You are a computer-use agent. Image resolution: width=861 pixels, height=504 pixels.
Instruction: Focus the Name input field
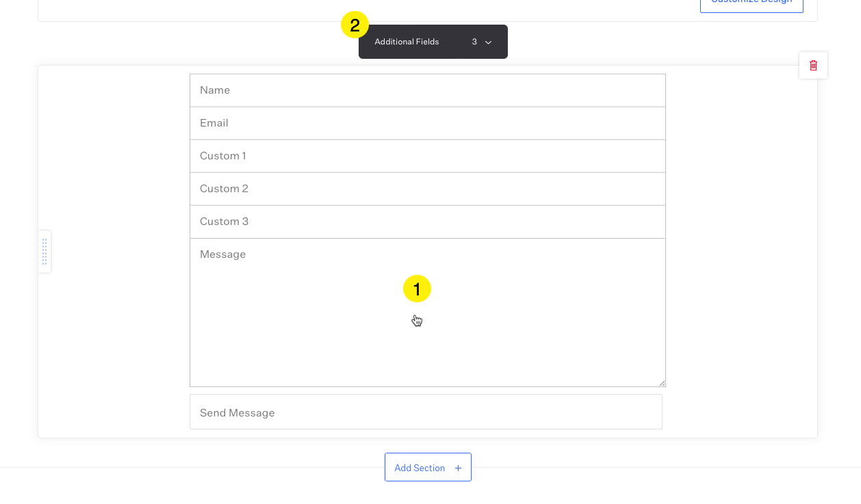[x=428, y=90]
